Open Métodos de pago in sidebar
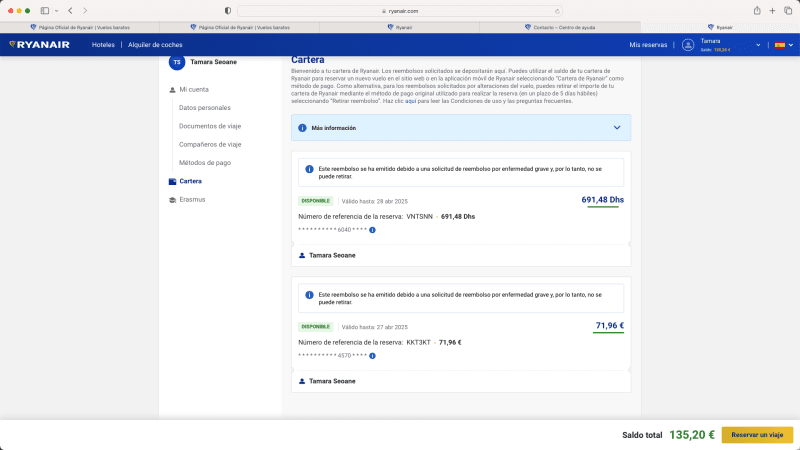Viewport: 800px width, 450px height. [x=205, y=163]
